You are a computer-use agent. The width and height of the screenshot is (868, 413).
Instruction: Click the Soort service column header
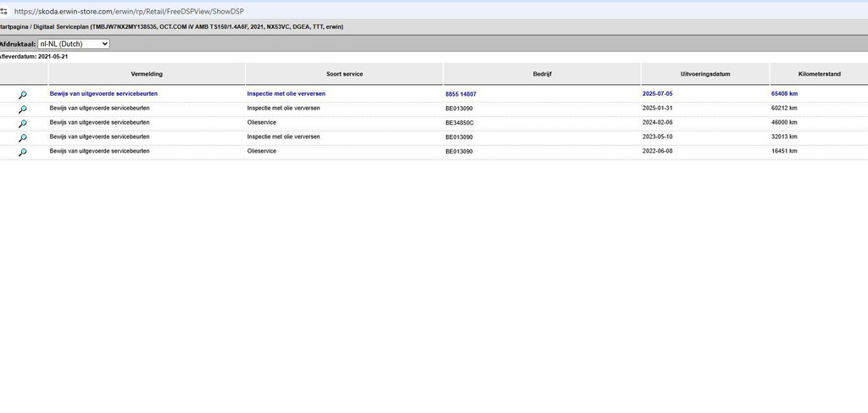click(344, 74)
